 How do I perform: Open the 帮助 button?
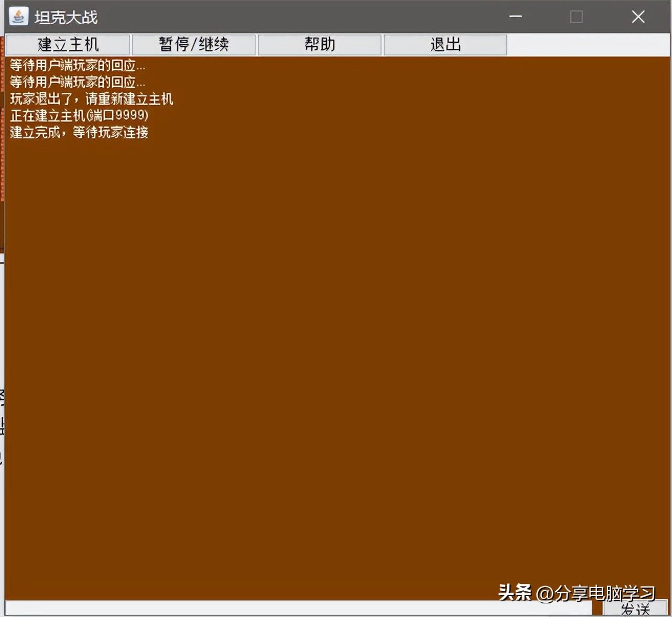point(320,45)
